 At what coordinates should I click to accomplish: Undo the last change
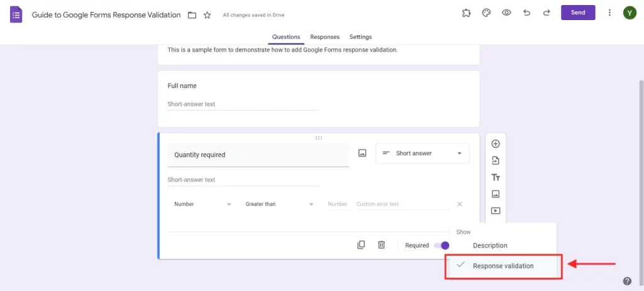[526, 13]
